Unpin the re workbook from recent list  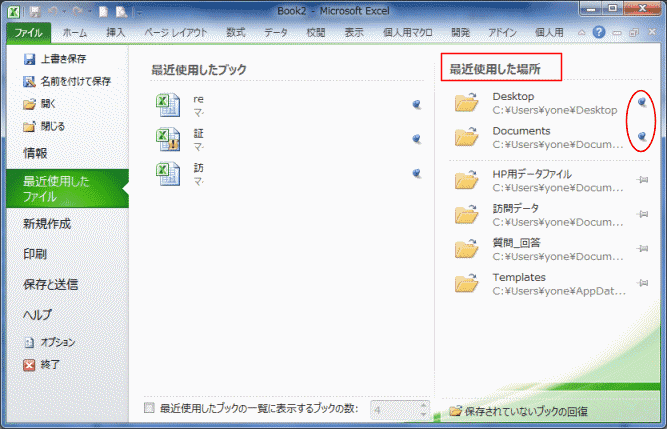tap(416, 104)
